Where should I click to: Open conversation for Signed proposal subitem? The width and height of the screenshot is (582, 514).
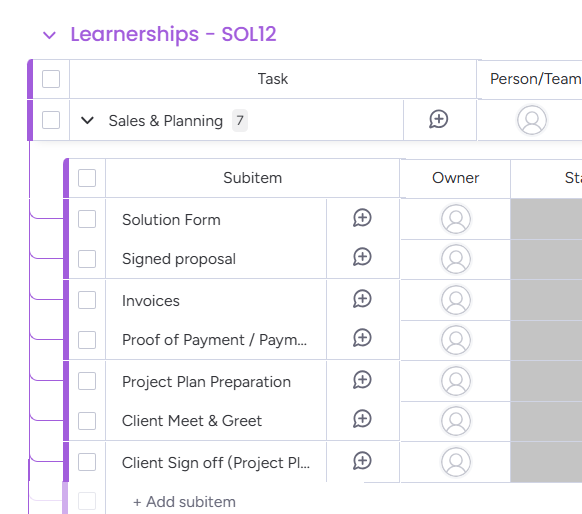[362, 257]
